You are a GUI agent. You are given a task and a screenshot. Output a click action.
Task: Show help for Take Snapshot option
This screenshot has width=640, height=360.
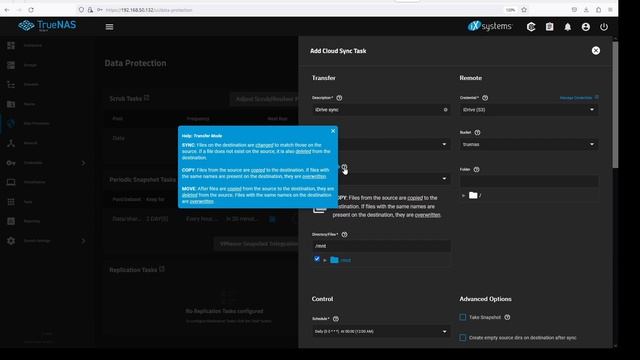click(507, 317)
